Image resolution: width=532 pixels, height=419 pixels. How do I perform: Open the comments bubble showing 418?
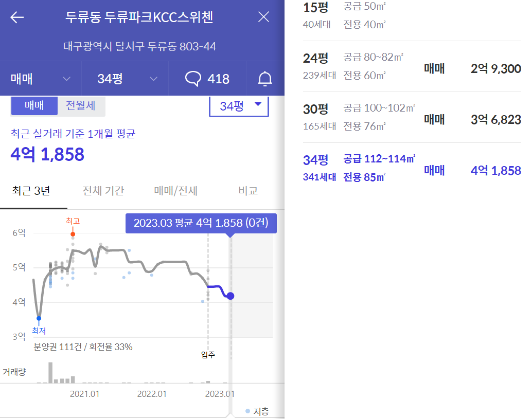pyautogui.click(x=207, y=79)
